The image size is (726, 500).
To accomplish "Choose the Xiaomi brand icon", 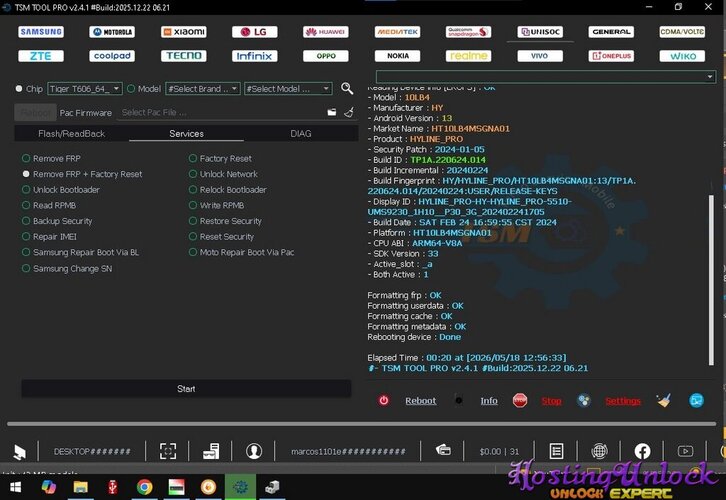I will pos(183,31).
